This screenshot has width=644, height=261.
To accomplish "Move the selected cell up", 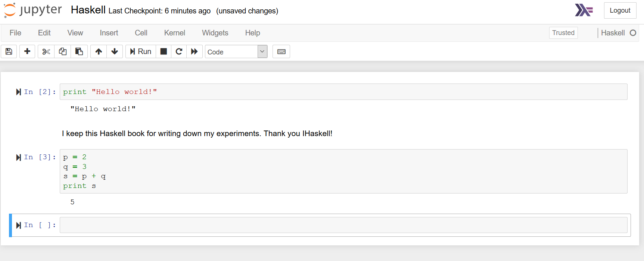I will pos(98,51).
